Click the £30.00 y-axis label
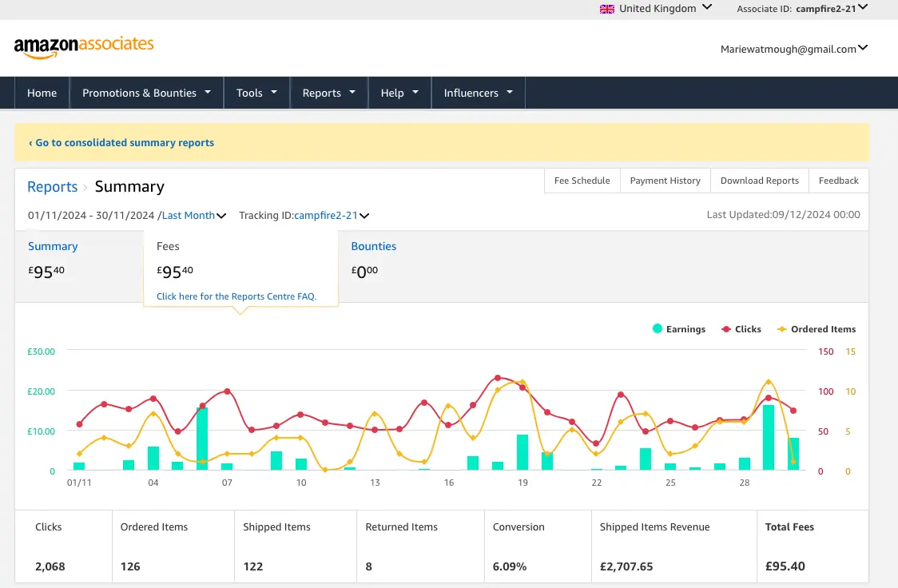 (x=42, y=352)
